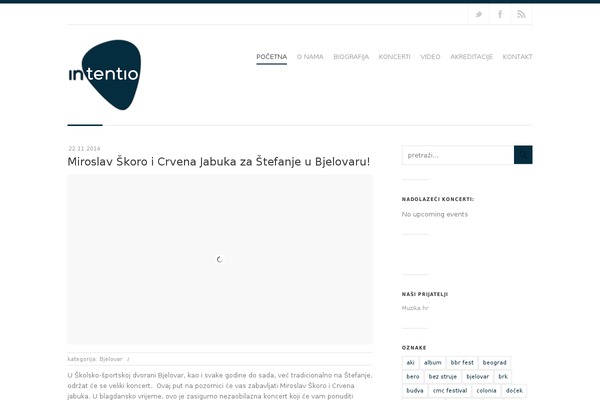Open the KONTAKT menu item
The height and width of the screenshot is (400, 600).
point(517,57)
